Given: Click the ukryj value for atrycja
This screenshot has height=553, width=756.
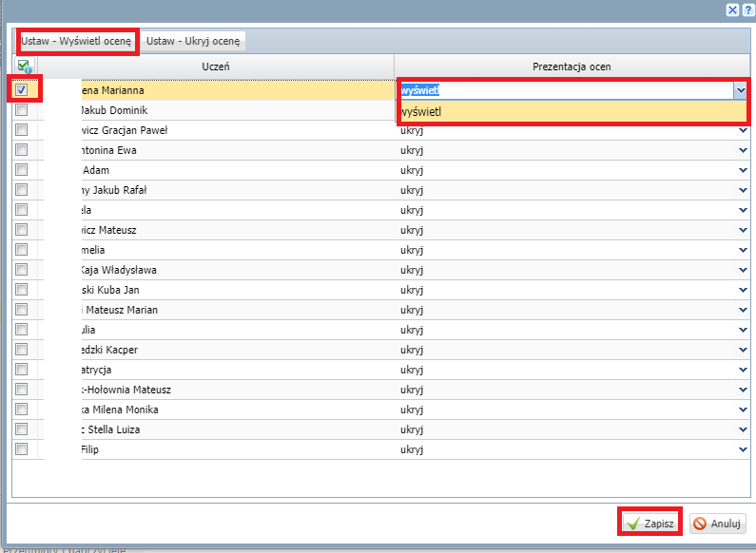Looking at the screenshot, I should pos(412,370).
